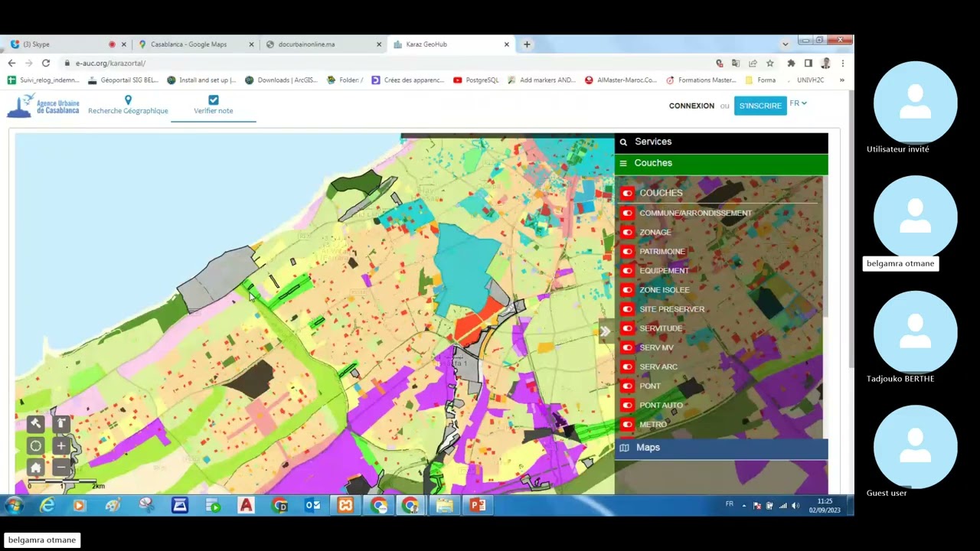
Task: Toggle the EQUIPEMENT layer eye icon
Action: pos(628,270)
